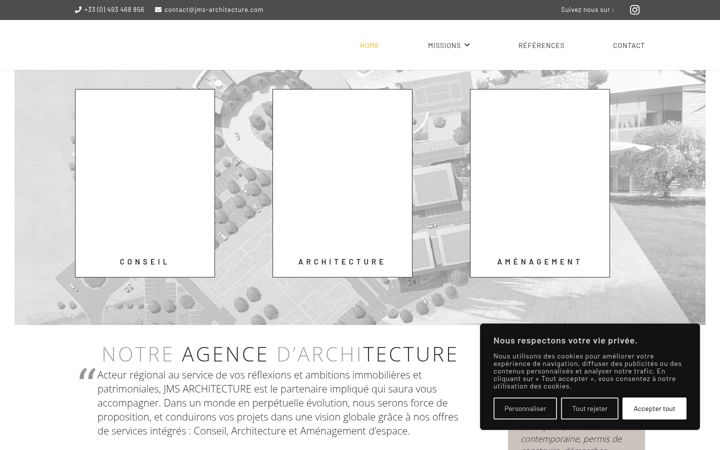Click the 'NOTRE AGENCE D'ARCHITECTURE' heading

[280, 354]
